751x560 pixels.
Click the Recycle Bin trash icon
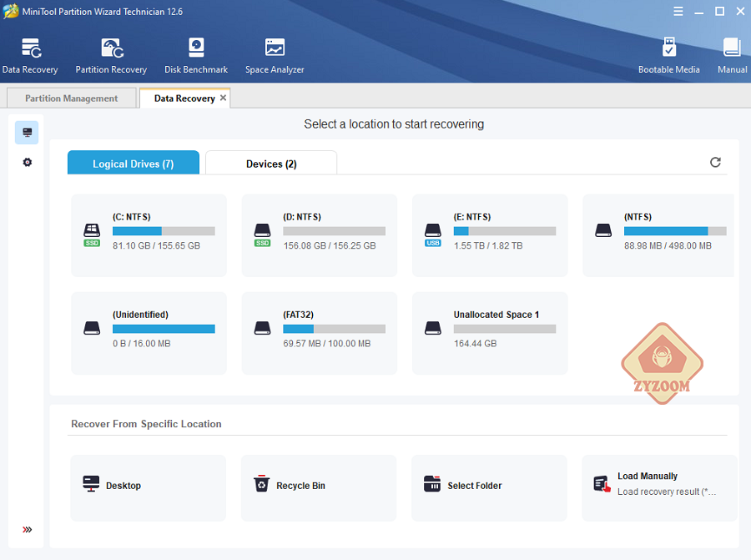[261, 484]
